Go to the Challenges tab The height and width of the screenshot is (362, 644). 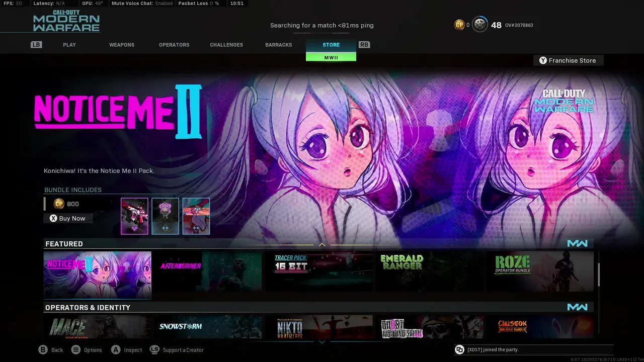tap(226, 45)
